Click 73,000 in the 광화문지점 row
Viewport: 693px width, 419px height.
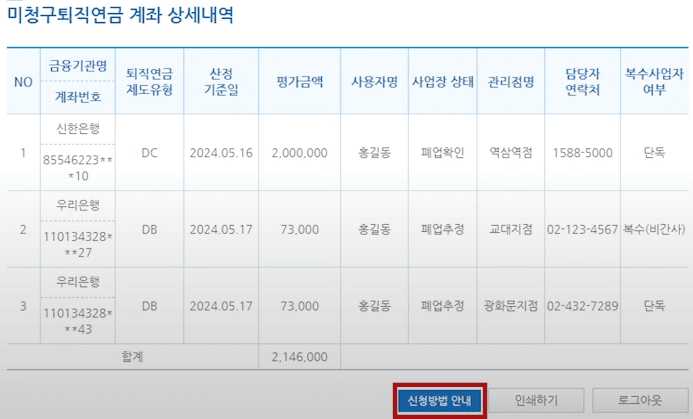pyautogui.click(x=300, y=306)
